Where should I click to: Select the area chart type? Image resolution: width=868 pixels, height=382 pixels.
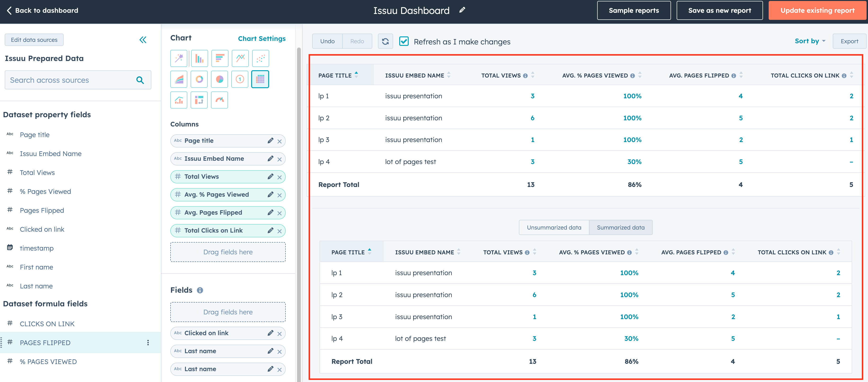pyautogui.click(x=179, y=79)
